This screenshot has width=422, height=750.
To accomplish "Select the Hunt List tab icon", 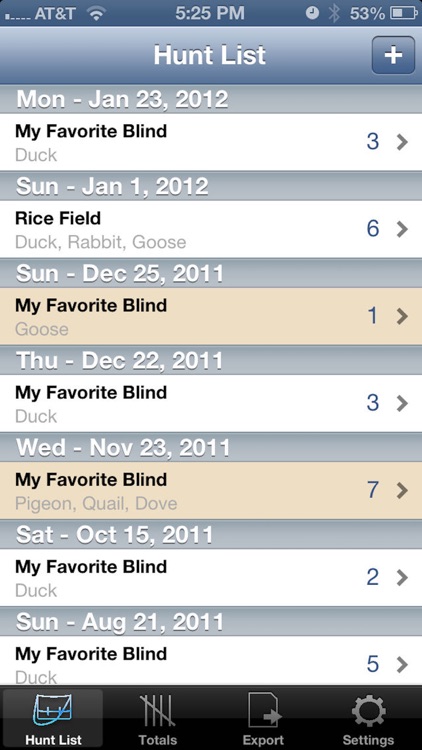I will pyautogui.click(x=53, y=712).
